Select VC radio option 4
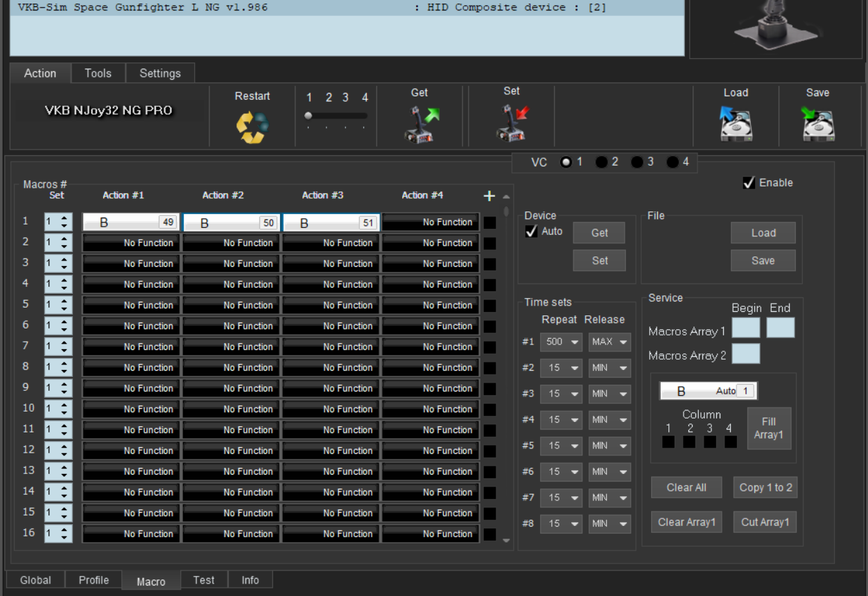 click(x=672, y=162)
